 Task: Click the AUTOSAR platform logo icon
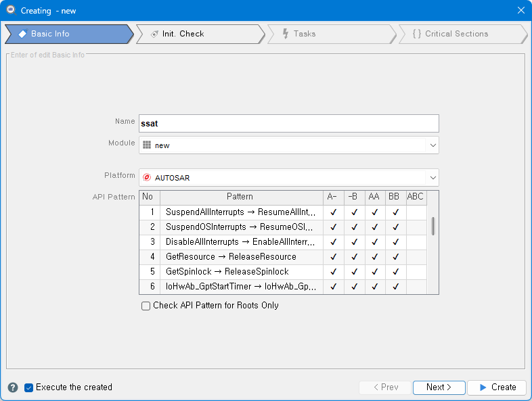147,178
